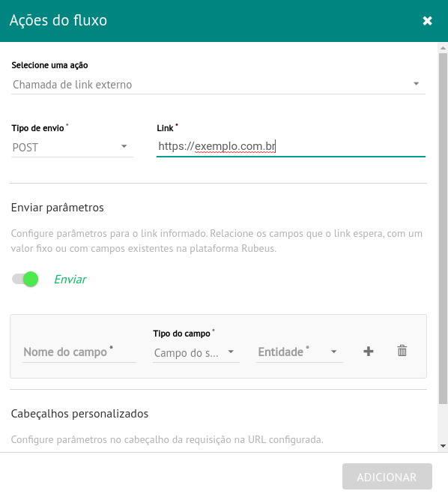Open the Entidade dropdown
This screenshot has width=448, height=494.
click(300, 352)
